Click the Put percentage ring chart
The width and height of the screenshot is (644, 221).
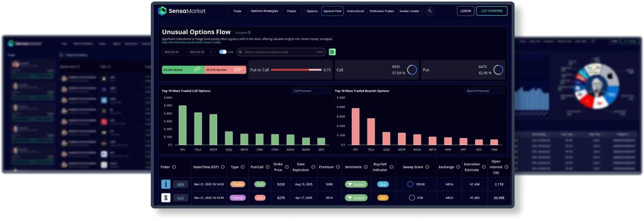[499, 70]
